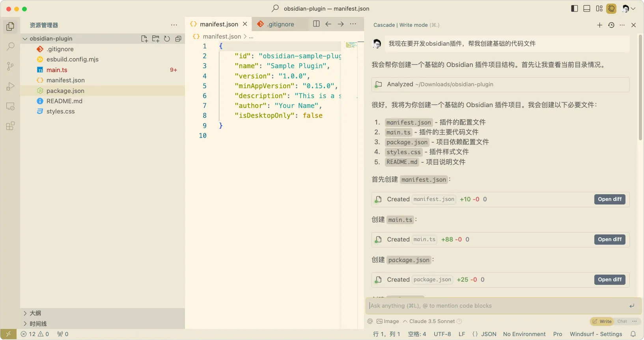The height and width of the screenshot is (340, 644).
Task: Open Cascade conversation history
Action: click(x=611, y=25)
